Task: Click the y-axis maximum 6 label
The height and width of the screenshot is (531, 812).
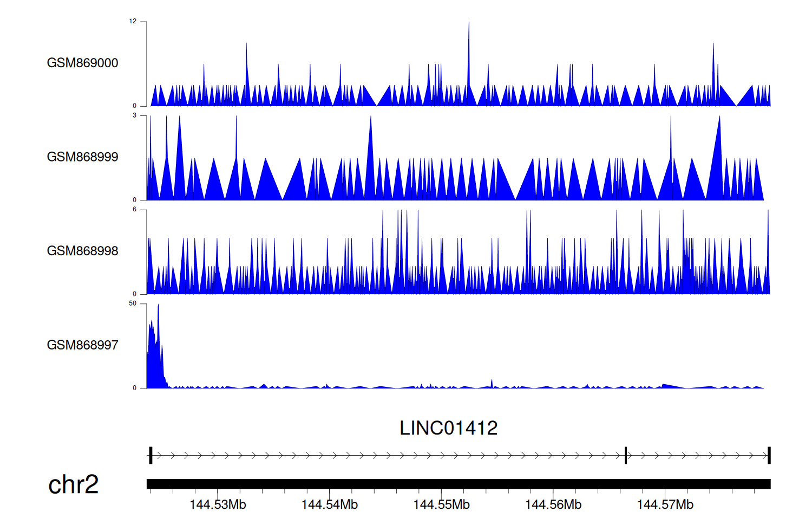Action: pos(134,210)
